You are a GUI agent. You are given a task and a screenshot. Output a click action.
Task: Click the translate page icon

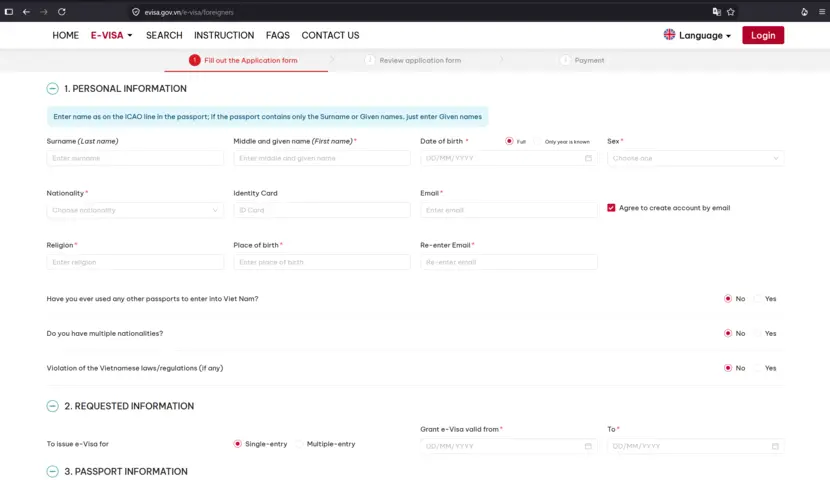(x=716, y=12)
